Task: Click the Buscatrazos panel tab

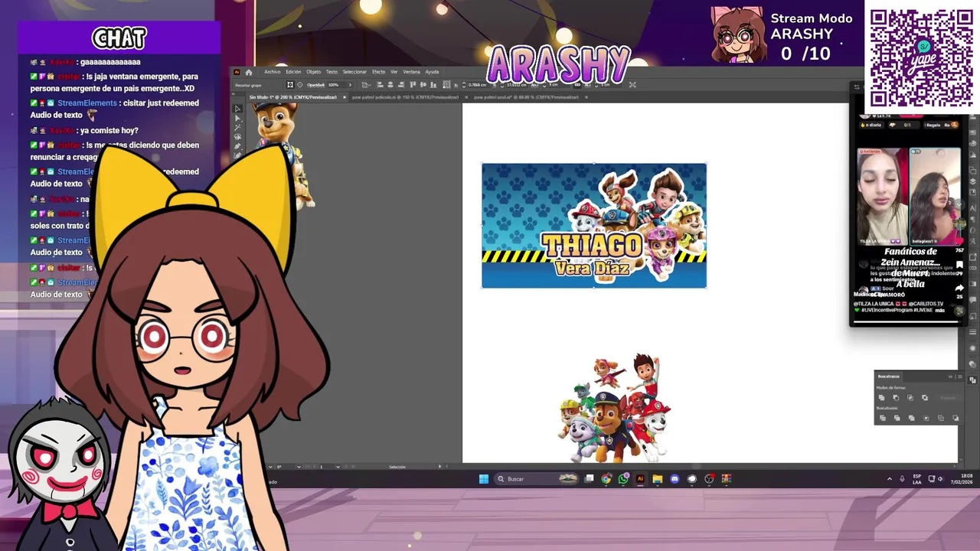Action: point(888,377)
